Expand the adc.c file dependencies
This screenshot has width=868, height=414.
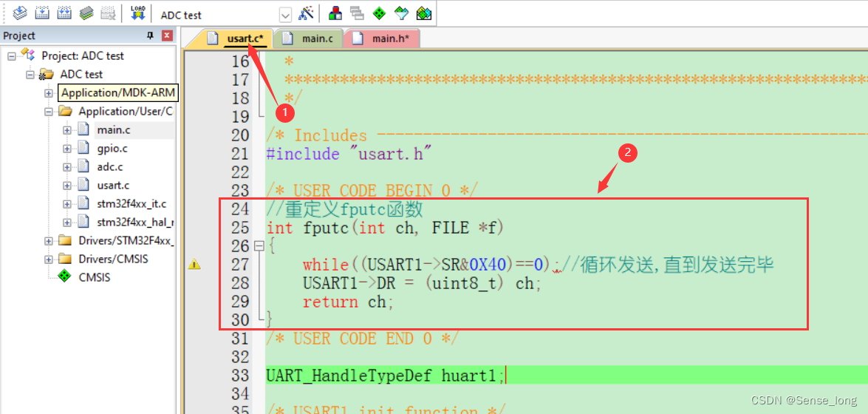[x=67, y=167]
